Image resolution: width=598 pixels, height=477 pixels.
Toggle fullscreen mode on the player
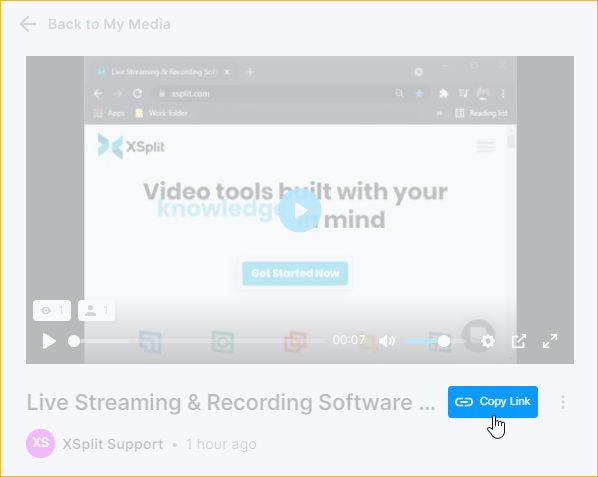550,341
